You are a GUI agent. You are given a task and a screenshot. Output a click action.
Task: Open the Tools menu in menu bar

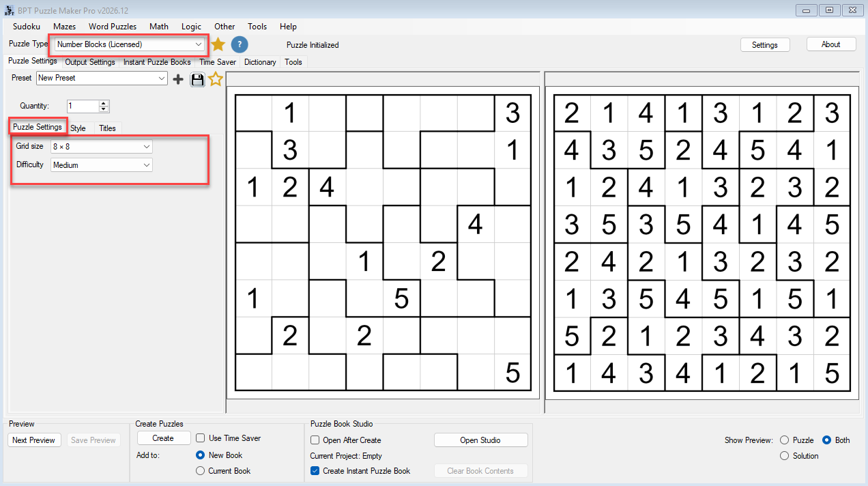[x=257, y=27]
